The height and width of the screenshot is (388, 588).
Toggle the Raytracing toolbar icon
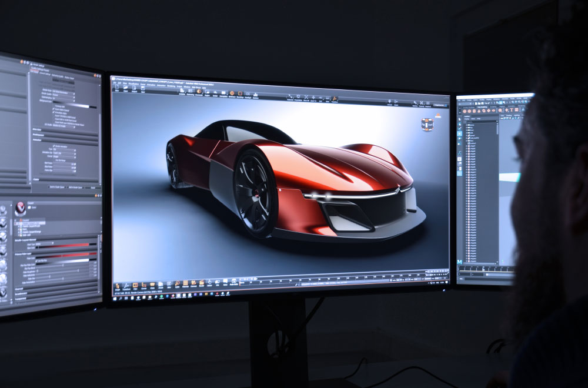click(x=191, y=92)
